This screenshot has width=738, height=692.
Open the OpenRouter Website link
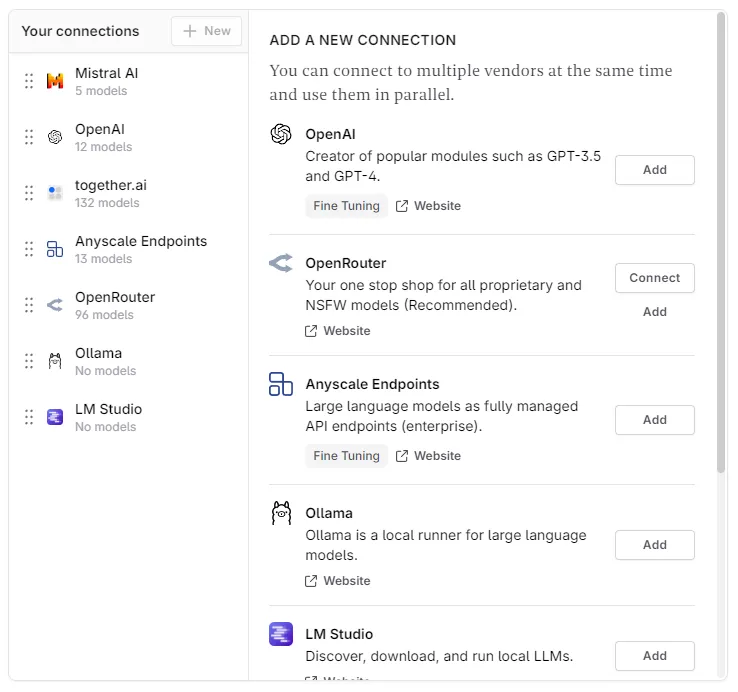point(337,331)
